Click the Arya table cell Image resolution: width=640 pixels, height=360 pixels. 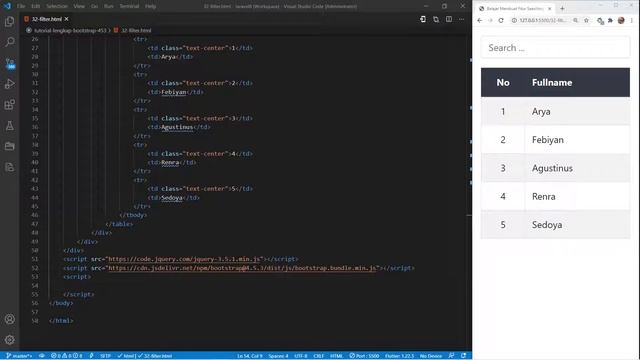577,111
